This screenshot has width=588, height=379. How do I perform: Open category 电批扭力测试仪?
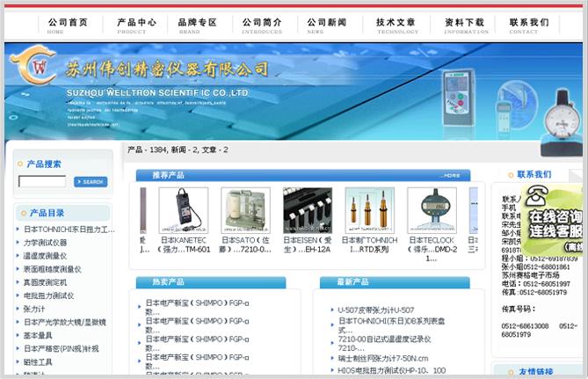pyautogui.click(x=49, y=295)
